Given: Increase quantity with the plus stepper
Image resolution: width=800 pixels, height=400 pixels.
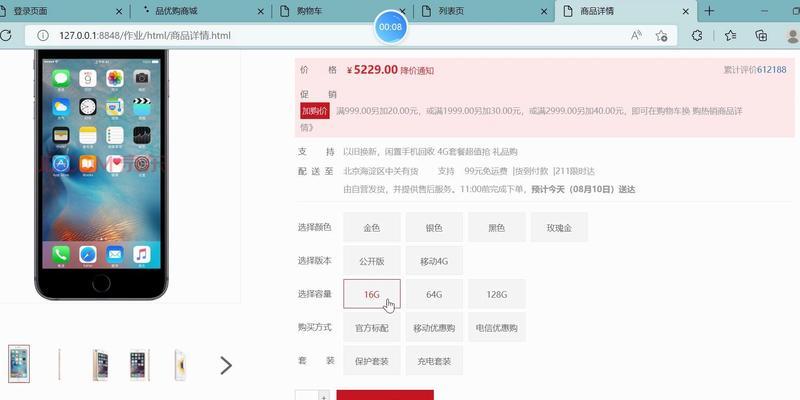Looking at the screenshot, I should tap(323, 395).
